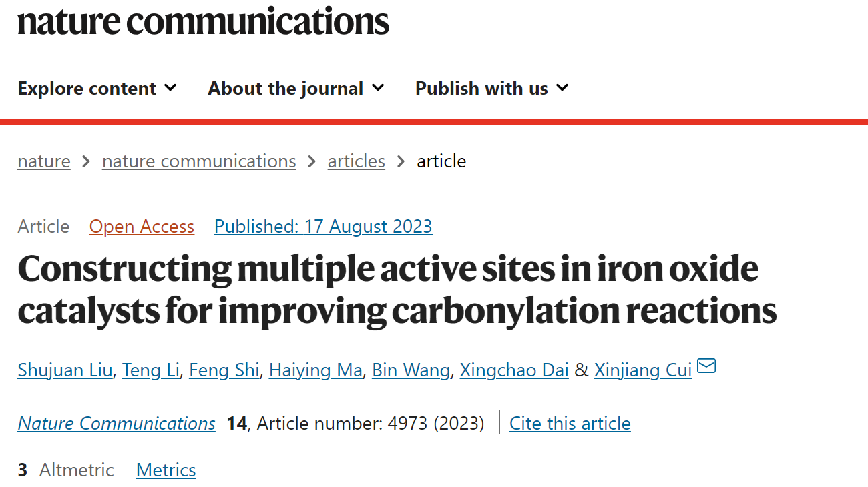The width and height of the screenshot is (868, 487).
Task: Navigate to the articles breadcrumb
Action: click(357, 161)
